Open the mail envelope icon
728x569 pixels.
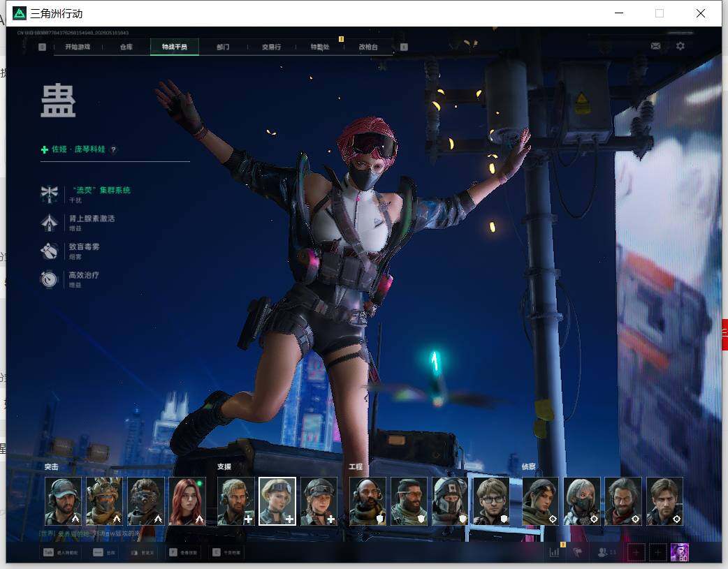click(655, 46)
